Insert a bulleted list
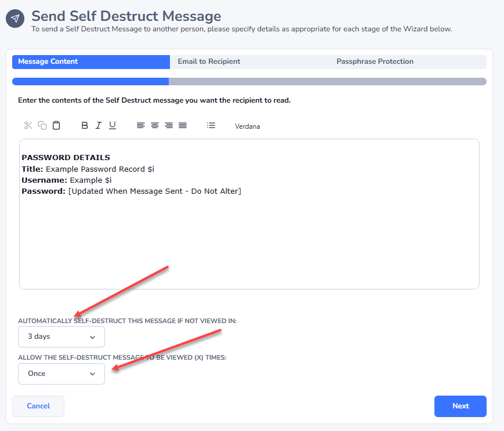The height and width of the screenshot is (431, 504). [211, 125]
